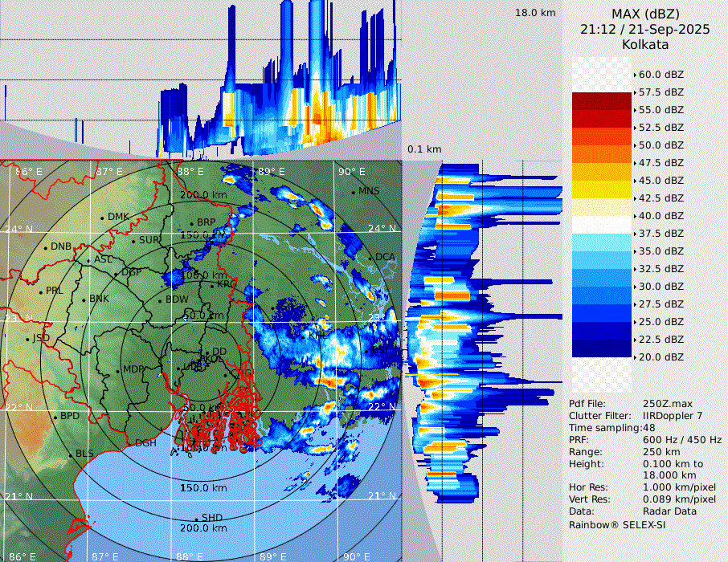This screenshot has height=562, width=728.
Task: Select the PRL station marker
Action: tap(41, 291)
